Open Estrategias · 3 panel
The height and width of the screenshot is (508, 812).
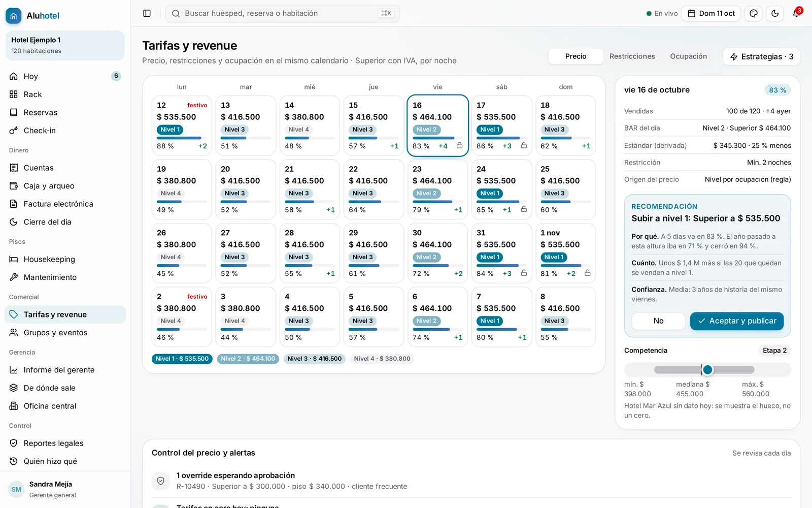coord(761,56)
